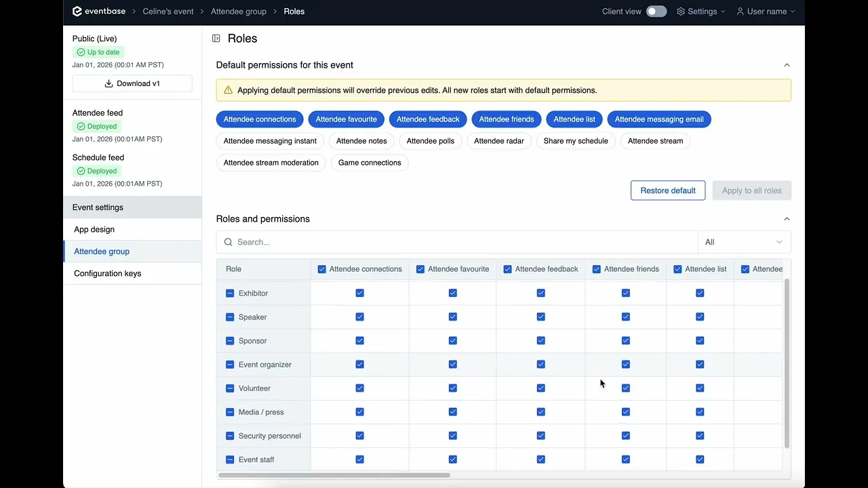Click the Settings gear icon
Image resolution: width=868 pixels, height=488 pixels.
click(681, 12)
